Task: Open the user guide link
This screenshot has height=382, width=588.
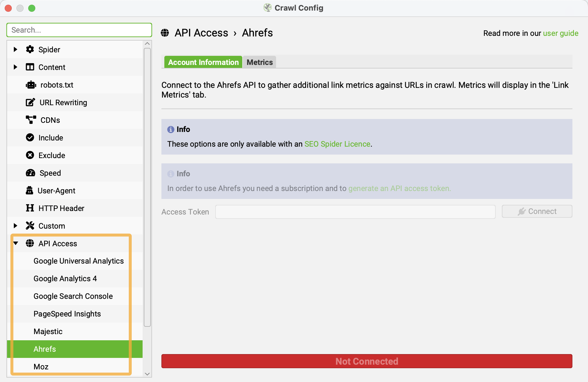Action: pyautogui.click(x=561, y=33)
